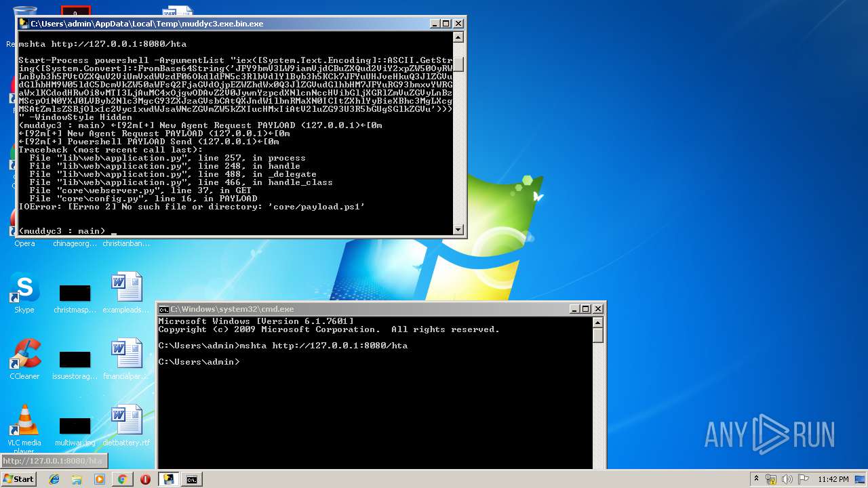
Task: Switch to the cmd.exe taskbar button
Action: pos(192,479)
